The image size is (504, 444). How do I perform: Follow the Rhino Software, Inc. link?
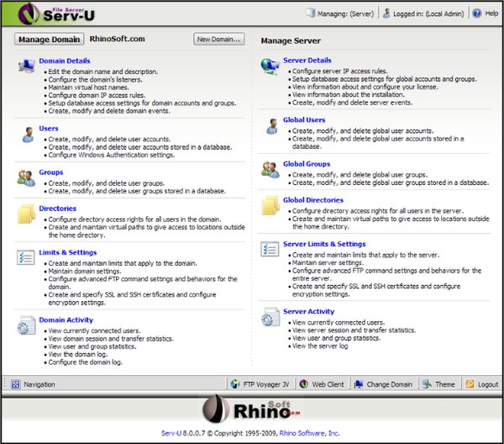pyautogui.click(x=309, y=433)
